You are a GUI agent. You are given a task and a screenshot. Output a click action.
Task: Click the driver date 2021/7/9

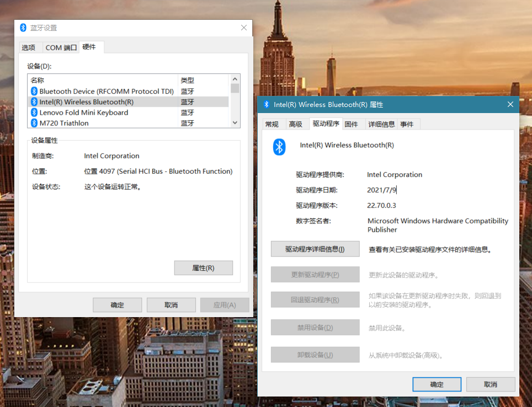(x=382, y=190)
